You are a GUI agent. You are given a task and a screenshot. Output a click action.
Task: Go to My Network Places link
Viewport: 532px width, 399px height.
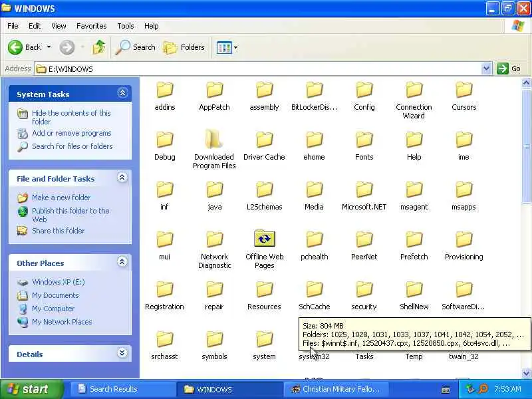tap(62, 322)
